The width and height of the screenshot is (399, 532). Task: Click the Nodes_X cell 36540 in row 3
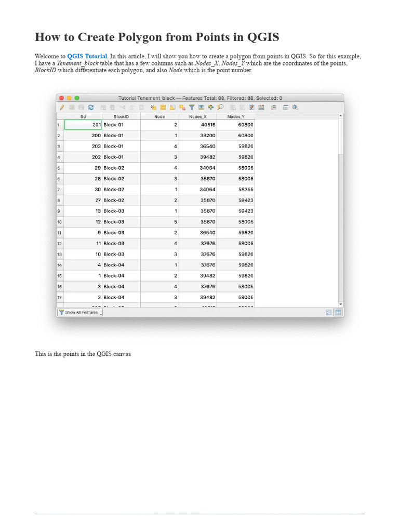tap(198, 146)
